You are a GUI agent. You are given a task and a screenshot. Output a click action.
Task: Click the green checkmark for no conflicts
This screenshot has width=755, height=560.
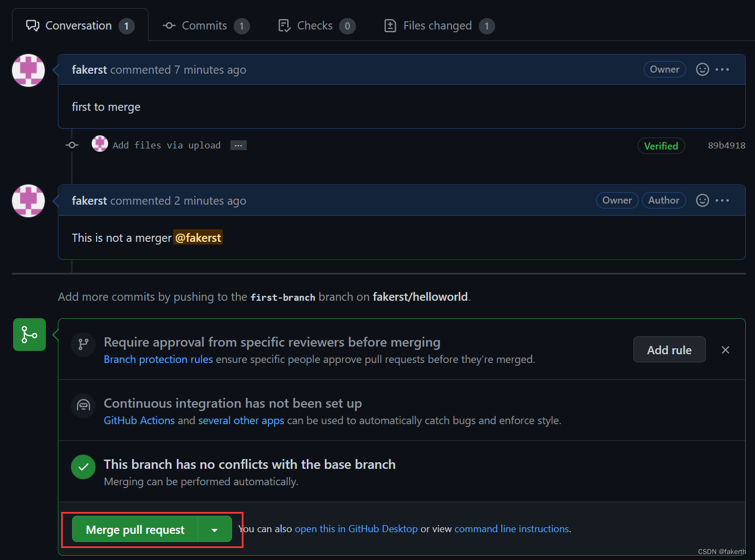click(x=84, y=467)
